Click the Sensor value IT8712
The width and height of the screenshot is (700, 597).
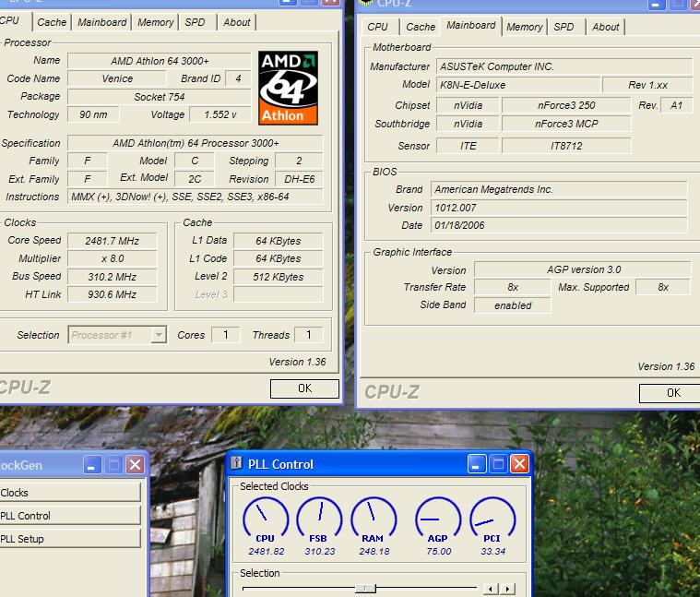(x=566, y=146)
